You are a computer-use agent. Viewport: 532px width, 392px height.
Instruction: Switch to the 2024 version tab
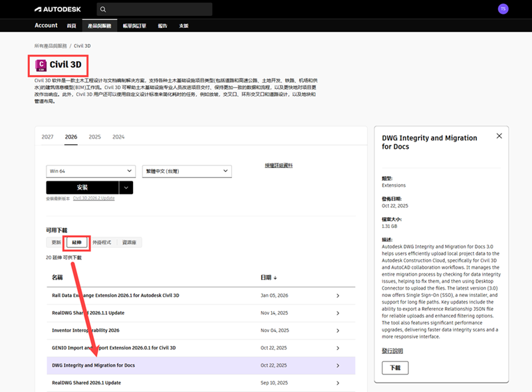click(x=118, y=137)
